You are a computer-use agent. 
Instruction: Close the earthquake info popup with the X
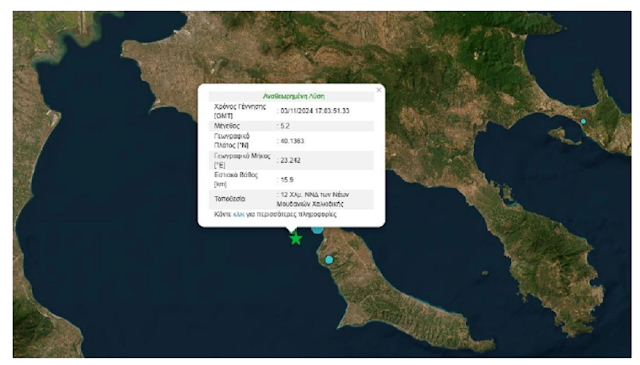[x=379, y=90]
